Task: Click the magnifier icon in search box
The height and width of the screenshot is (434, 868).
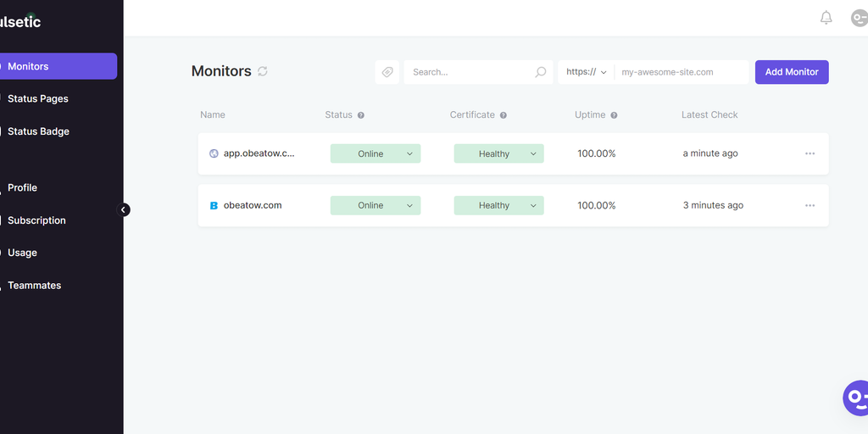Action: 540,72
